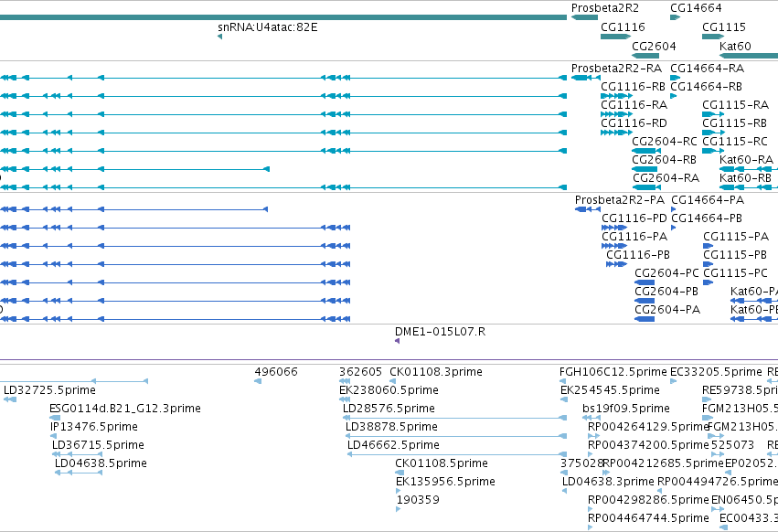Select protein Prosbeta2R2-PA
This screenshot has width=778, height=532.
click(x=588, y=209)
